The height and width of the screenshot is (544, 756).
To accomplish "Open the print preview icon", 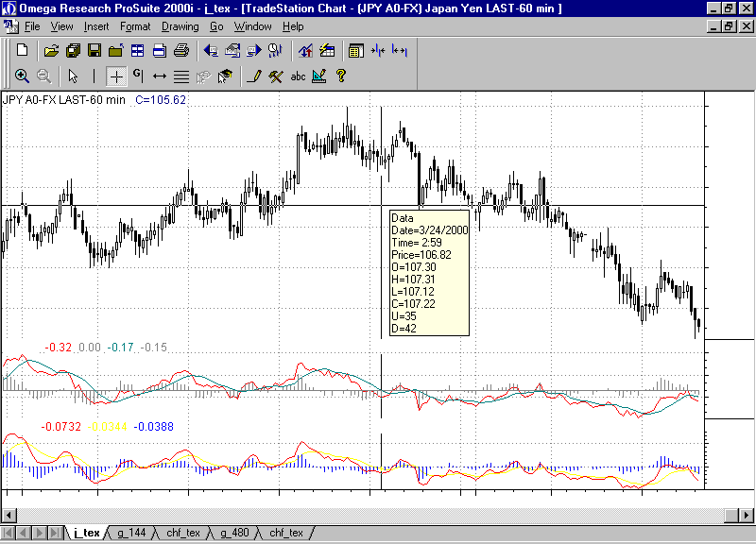I will click(159, 51).
